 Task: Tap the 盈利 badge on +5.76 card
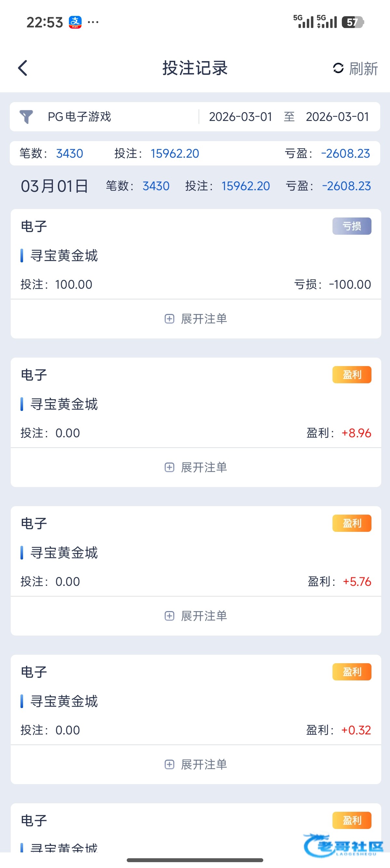click(x=352, y=523)
